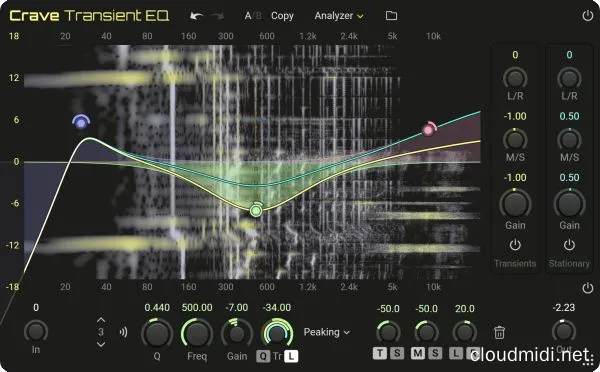Click the 500.00 frequency value

(x=197, y=307)
